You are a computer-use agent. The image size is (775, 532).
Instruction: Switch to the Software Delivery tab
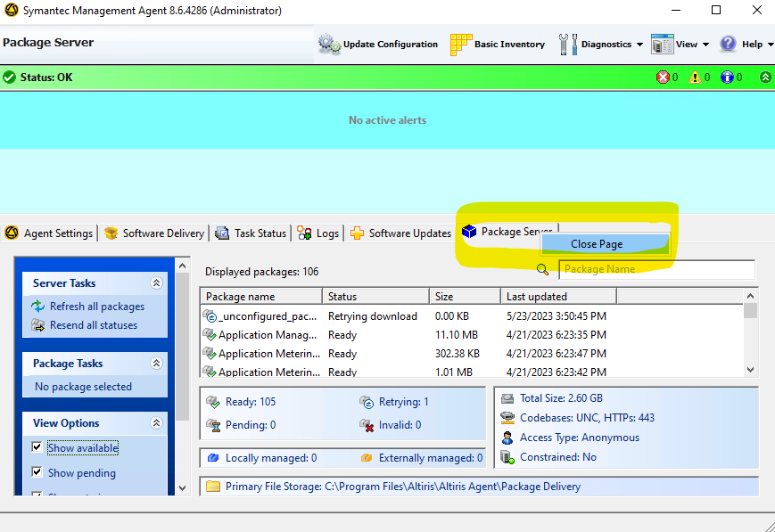(154, 233)
